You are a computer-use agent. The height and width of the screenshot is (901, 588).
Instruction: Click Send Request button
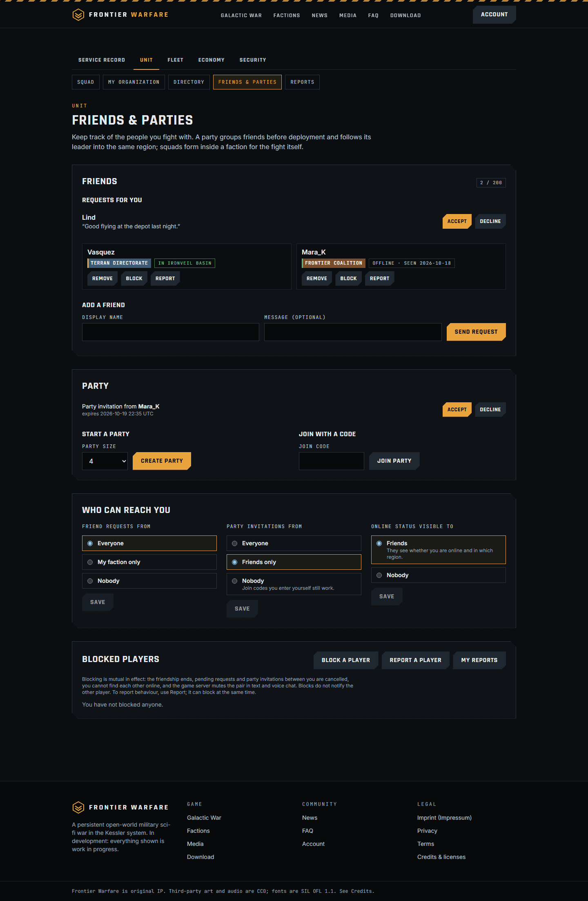click(476, 332)
